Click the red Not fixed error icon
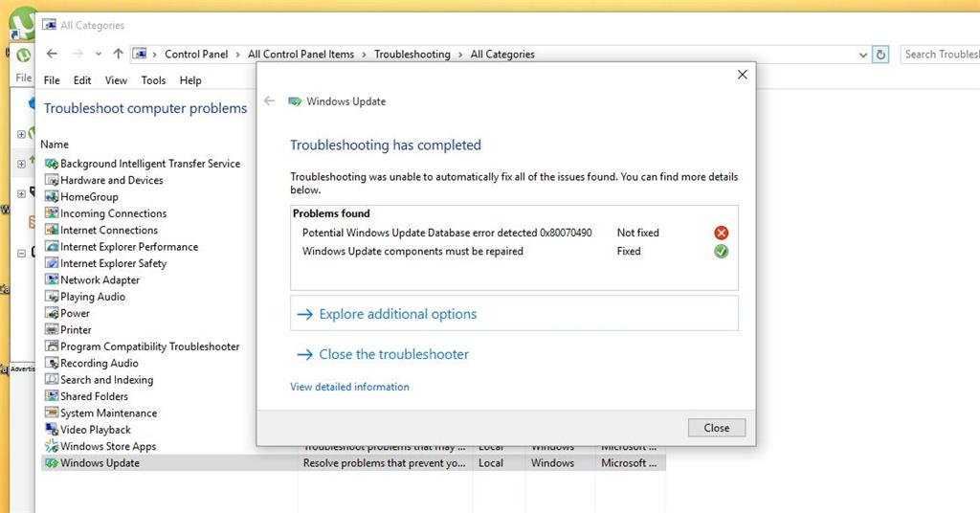 722,234
